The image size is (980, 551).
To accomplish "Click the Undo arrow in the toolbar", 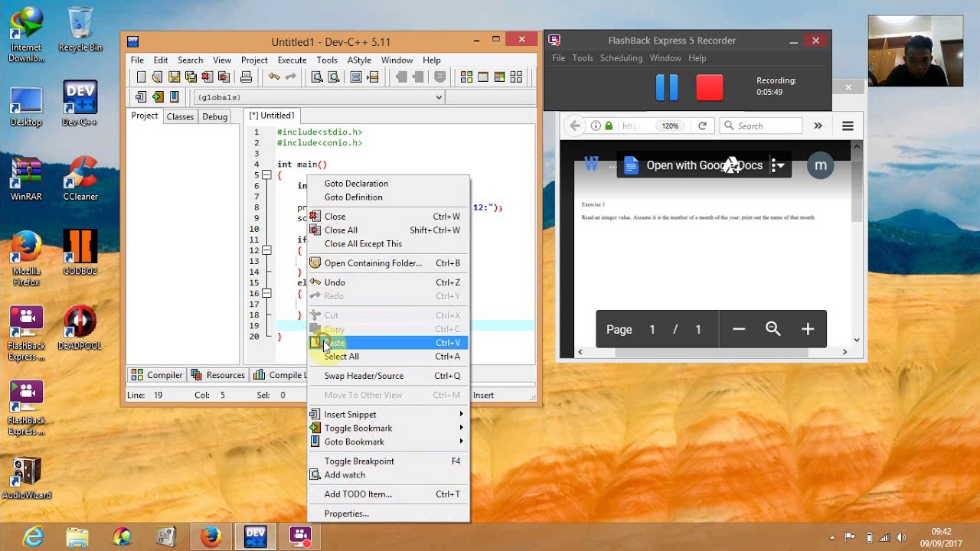I will point(274,77).
